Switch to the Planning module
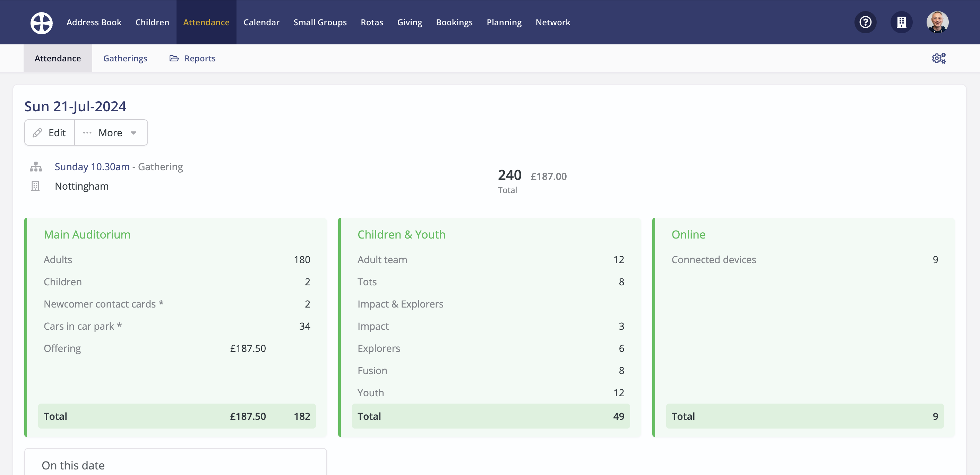Viewport: 980px width, 475px height. [x=504, y=23]
